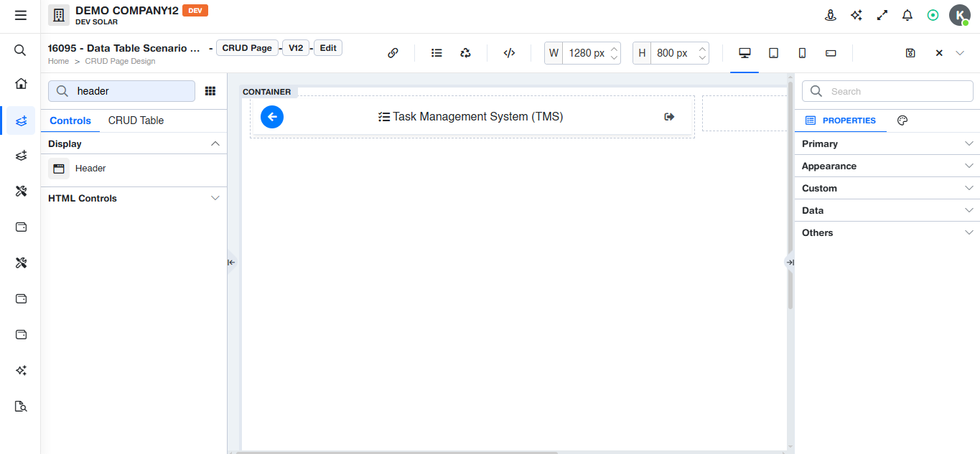Click the sidebar search magnifier icon
Image resolution: width=980 pixels, height=454 pixels.
[x=20, y=50]
